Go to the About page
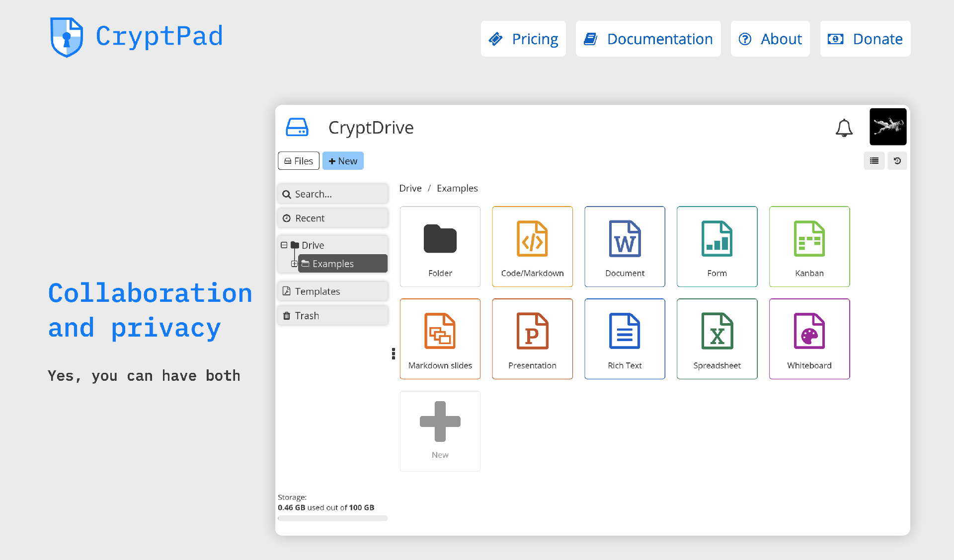 [x=770, y=39]
